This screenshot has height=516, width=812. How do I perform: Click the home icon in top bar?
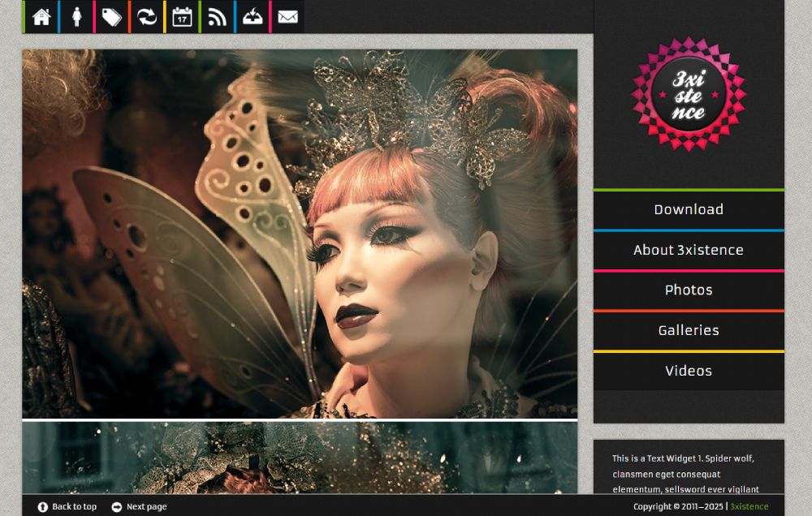click(x=41, y=17)
